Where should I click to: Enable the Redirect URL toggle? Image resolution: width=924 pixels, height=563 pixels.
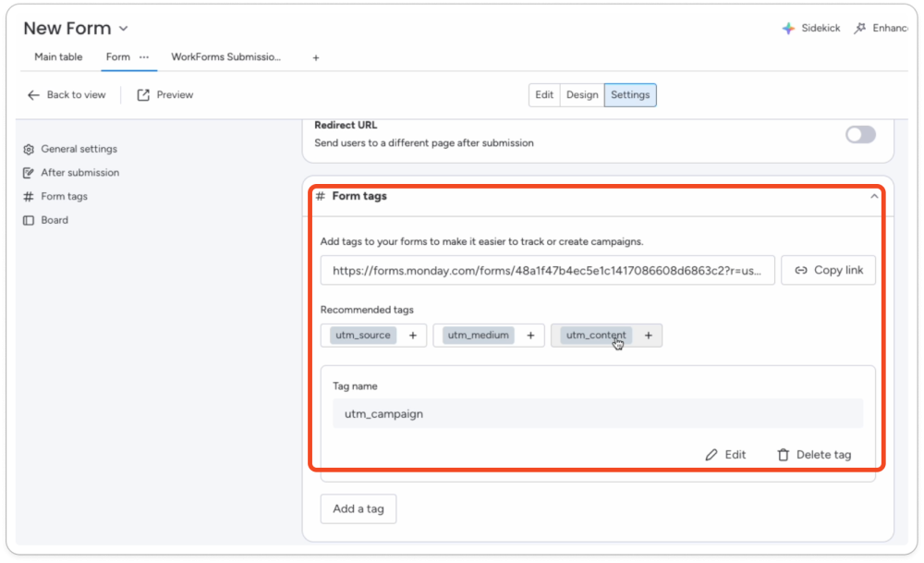pos(860,135)
